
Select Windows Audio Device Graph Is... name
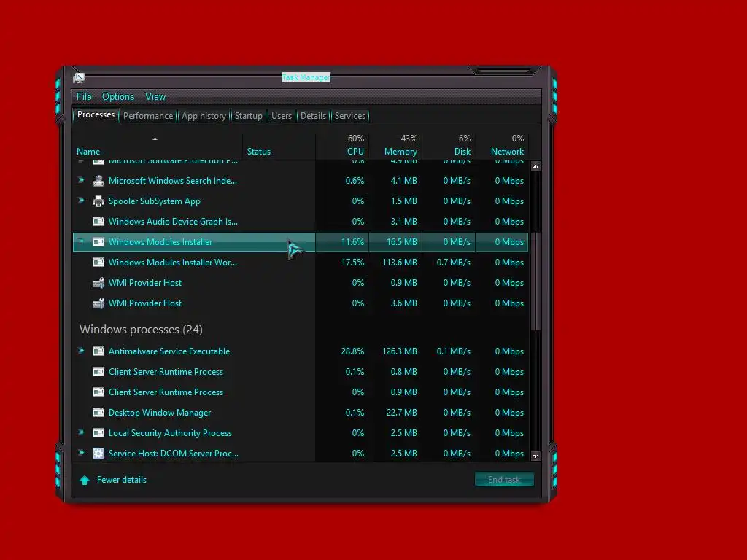tap(173, 222)
